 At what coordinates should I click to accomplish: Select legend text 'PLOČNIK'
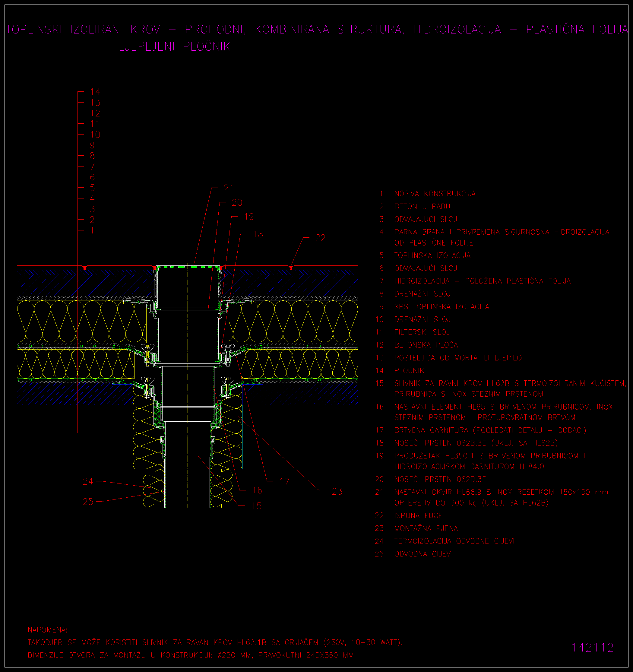click(409, 370)
